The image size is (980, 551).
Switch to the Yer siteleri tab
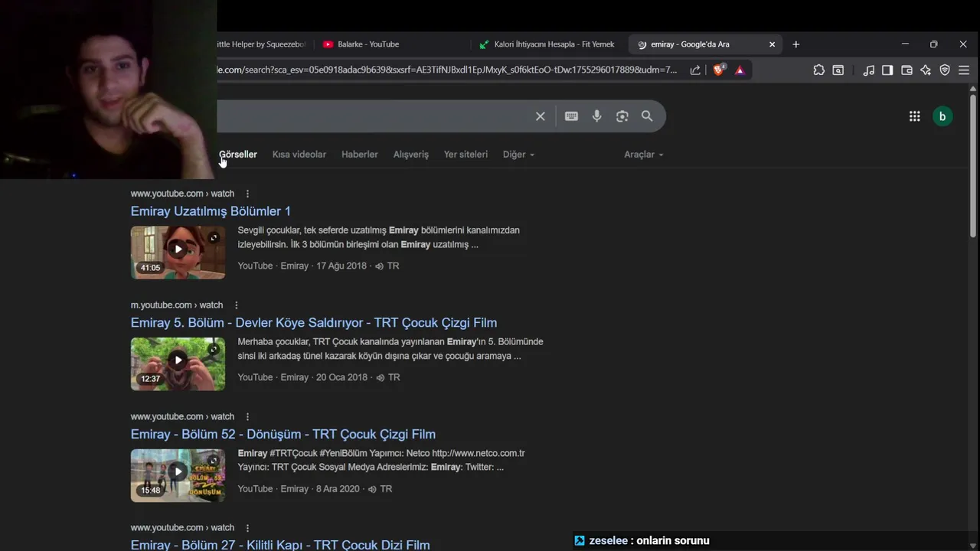coord(465,155)
